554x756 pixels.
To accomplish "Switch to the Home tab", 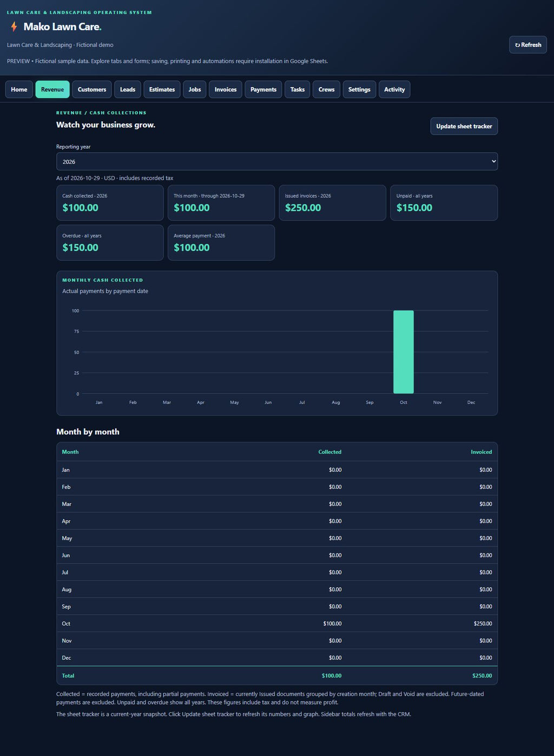I will click(x=19, y=89).
